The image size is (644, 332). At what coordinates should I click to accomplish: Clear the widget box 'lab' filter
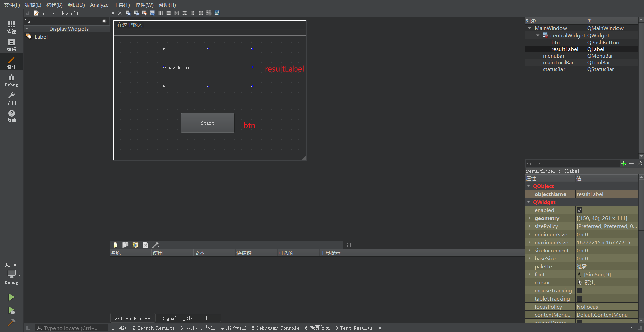click(x=104, y=21)
